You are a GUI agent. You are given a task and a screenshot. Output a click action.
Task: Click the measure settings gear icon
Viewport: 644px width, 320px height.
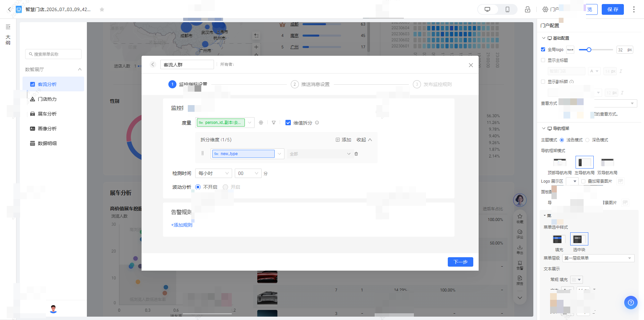[261, 123]
